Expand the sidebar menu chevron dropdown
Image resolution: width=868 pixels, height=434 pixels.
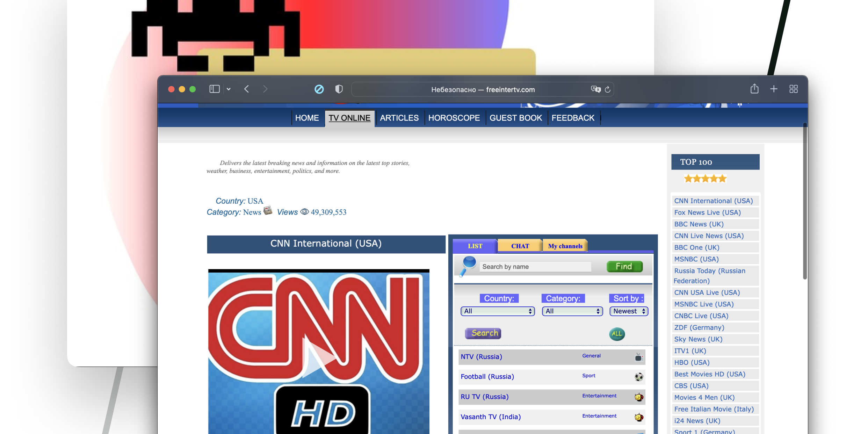(229, 89)
